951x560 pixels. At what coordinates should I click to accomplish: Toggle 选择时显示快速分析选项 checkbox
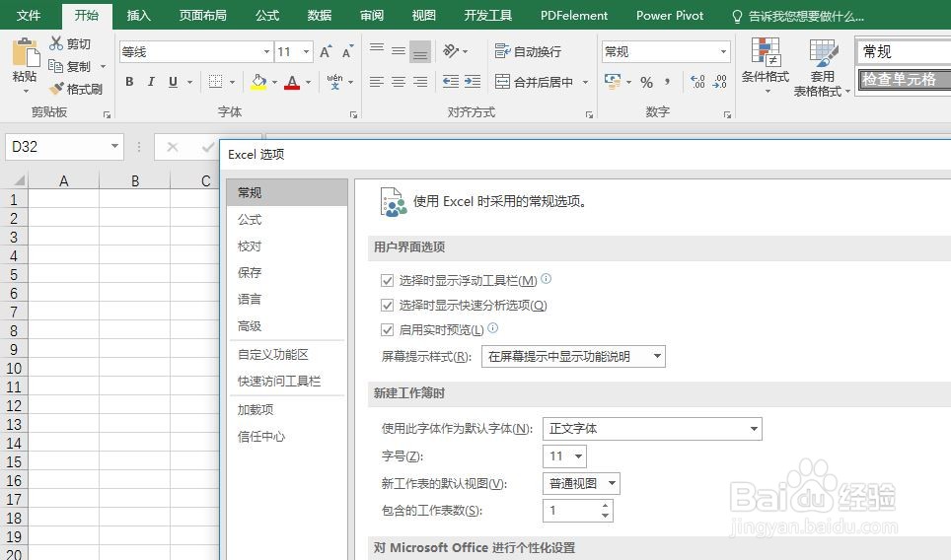click(387, 305)
